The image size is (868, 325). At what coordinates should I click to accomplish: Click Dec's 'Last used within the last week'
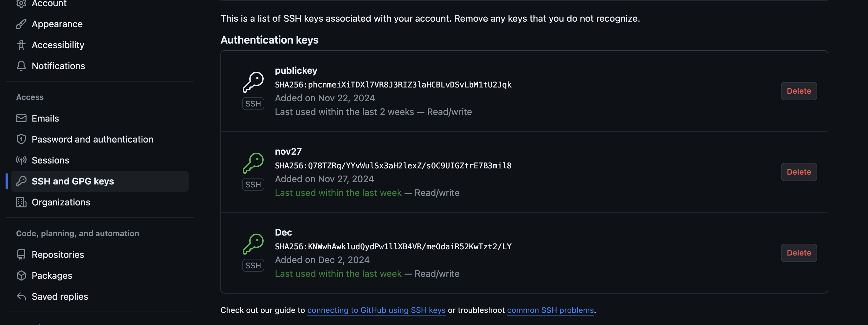(x=338, y=274)
